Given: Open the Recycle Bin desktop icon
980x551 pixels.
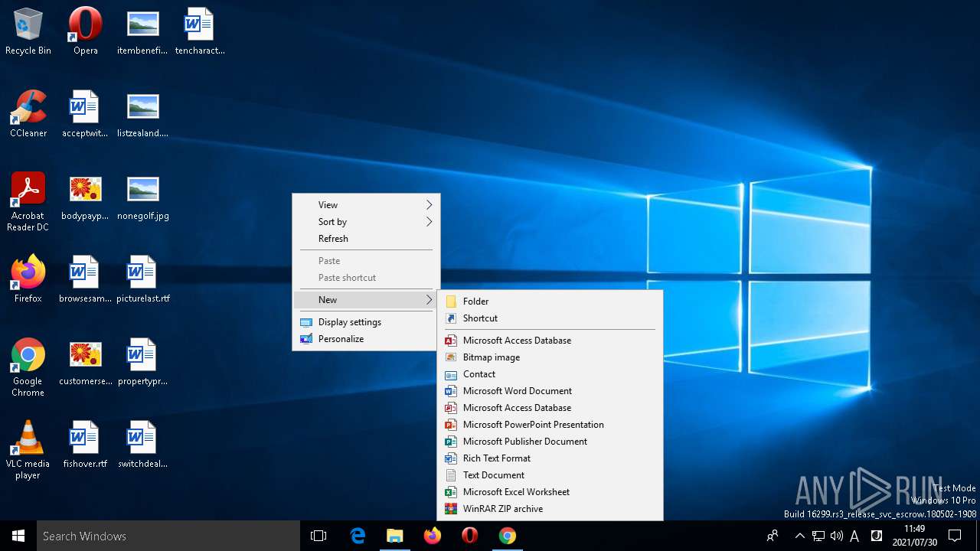Looking at the screenshot, I should point(28,31).
